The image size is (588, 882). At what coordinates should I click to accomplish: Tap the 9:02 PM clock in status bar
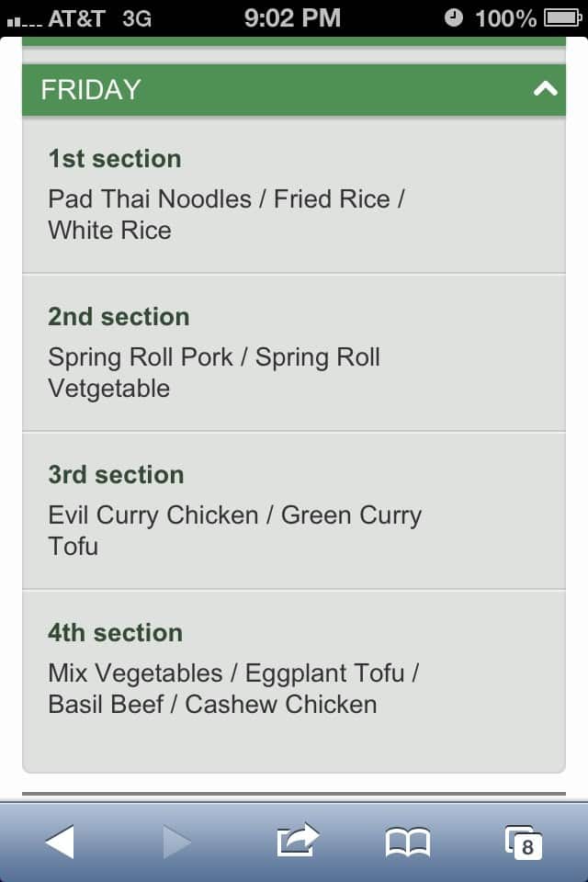(x=292, y=17)
